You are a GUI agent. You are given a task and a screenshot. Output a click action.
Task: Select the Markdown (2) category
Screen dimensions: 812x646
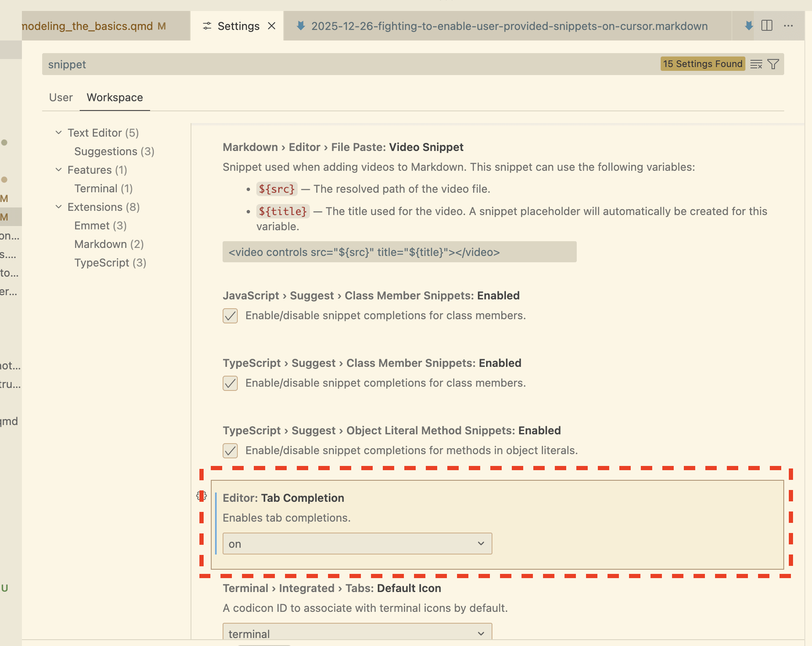pyautogui.click(x=108, y=244)
